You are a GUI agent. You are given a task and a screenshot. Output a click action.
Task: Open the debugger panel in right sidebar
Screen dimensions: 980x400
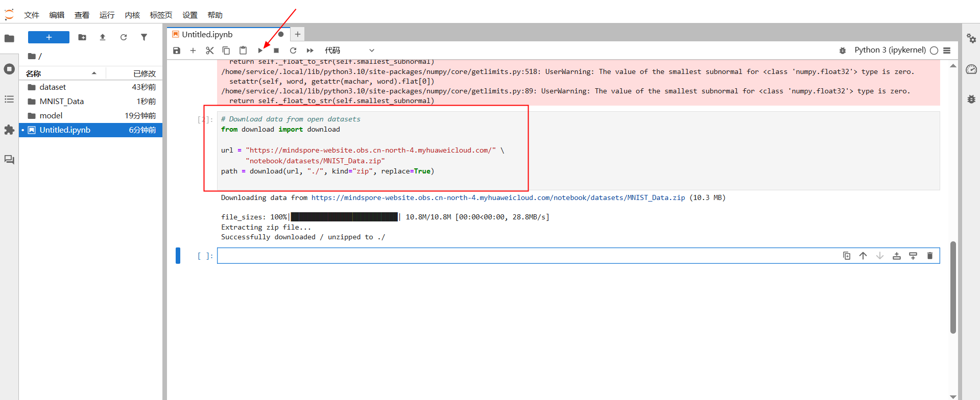click(971, 99)
